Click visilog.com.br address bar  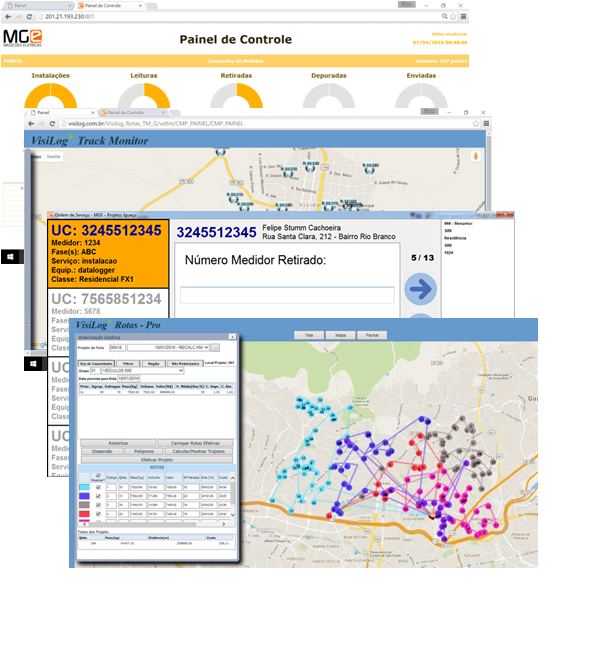point(268,124)
